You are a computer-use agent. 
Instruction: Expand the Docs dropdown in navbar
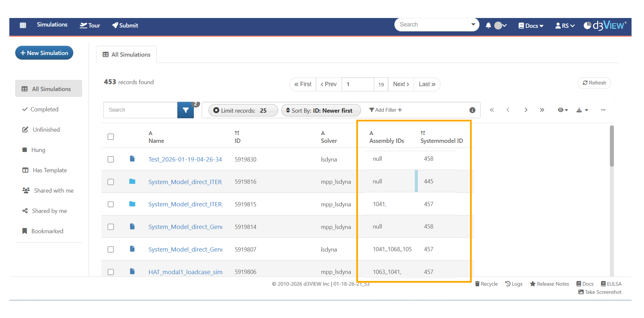point(531,26)
